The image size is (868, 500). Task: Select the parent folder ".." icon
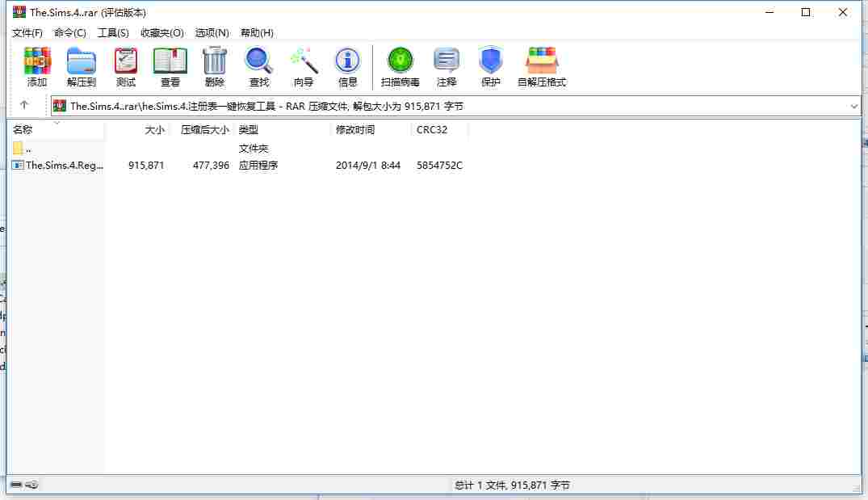click(x=18, y=148)
